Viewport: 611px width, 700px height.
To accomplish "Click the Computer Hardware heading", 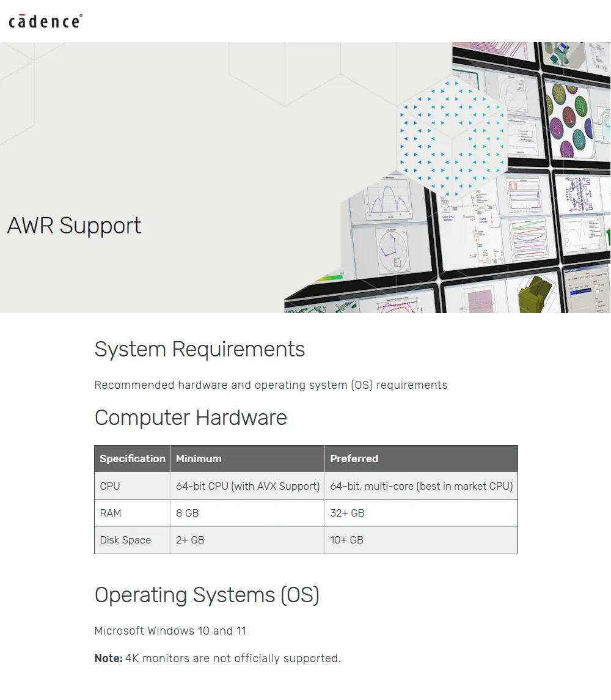I will 191,418.
